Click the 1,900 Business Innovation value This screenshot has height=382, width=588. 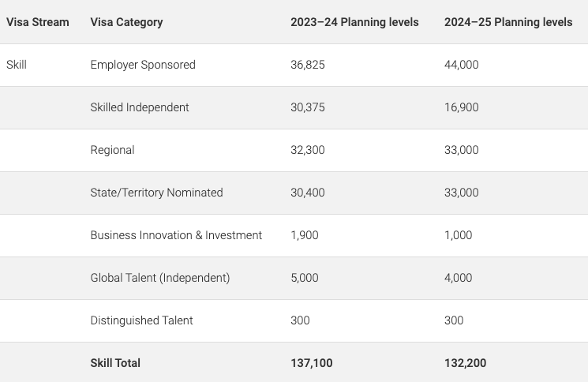pyautogui.click(x=304, y=235)
